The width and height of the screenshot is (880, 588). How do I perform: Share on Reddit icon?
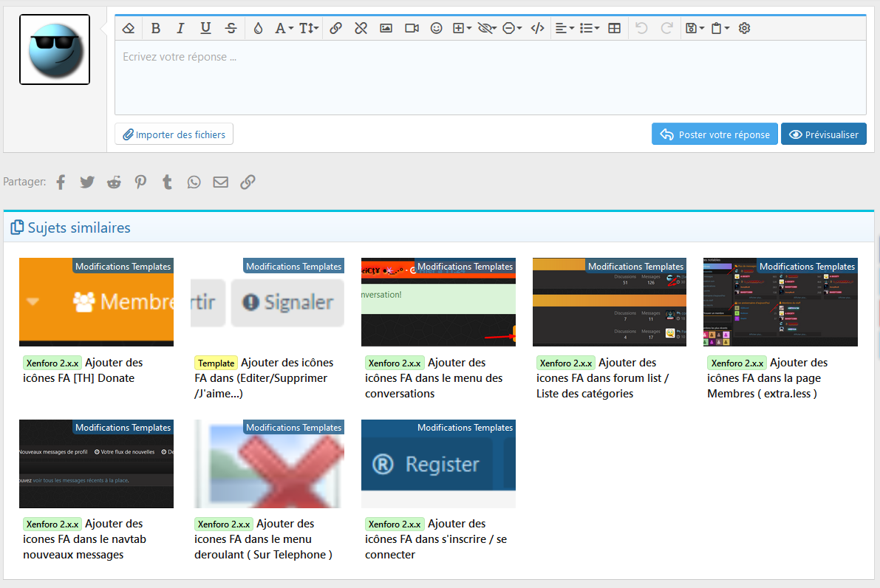pos(114,182)
